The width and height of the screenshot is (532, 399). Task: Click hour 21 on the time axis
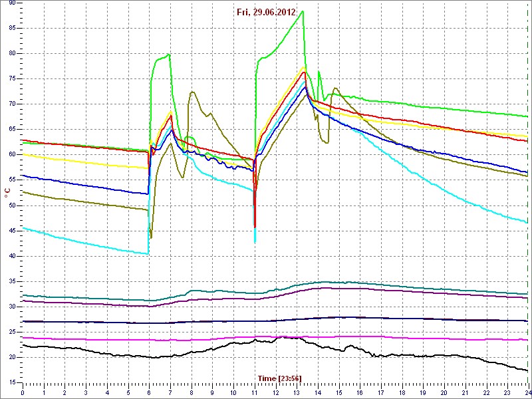pyautogui.click(x=465, y=392)
